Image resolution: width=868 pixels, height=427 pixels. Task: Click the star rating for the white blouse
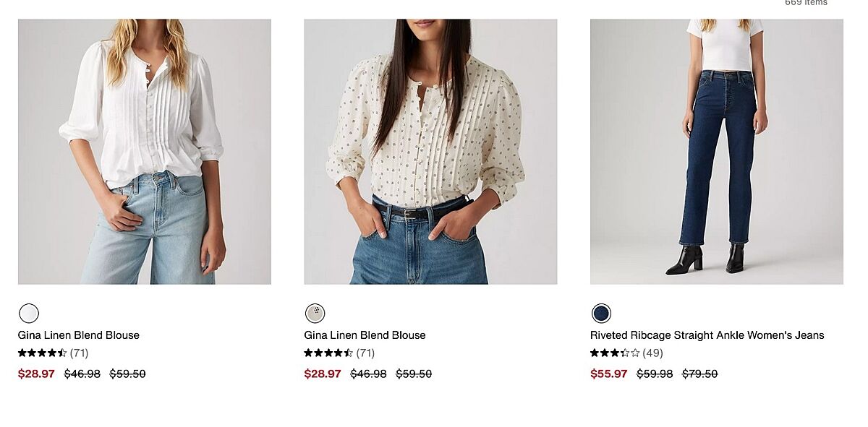[x=42, y=353]
